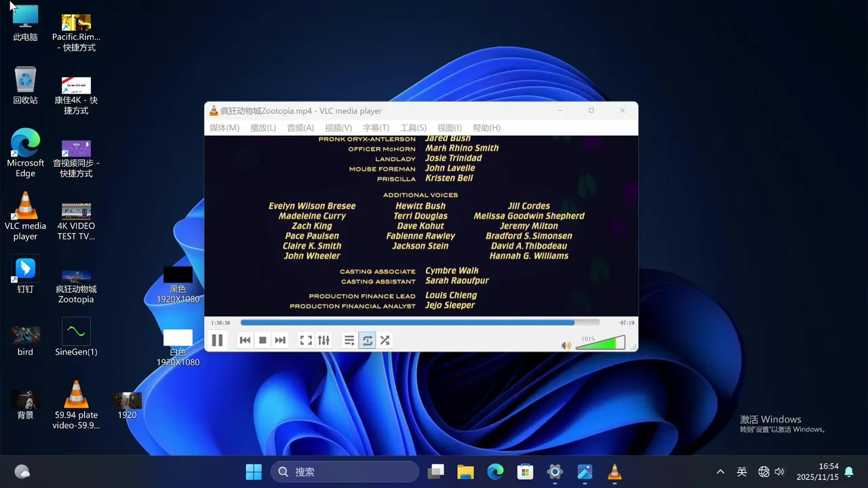Open the 帮助(H) menu
The height and width of the screenshot is (488, 868).
tap(486, 127)
